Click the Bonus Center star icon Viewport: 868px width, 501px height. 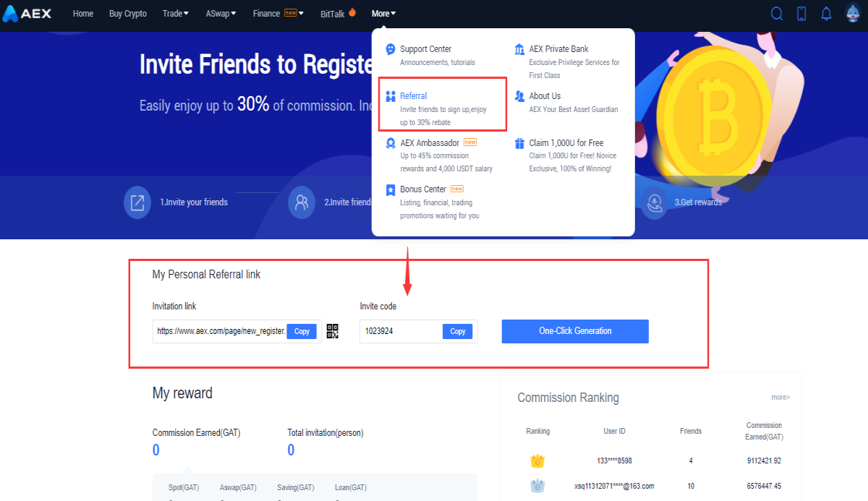391,189
